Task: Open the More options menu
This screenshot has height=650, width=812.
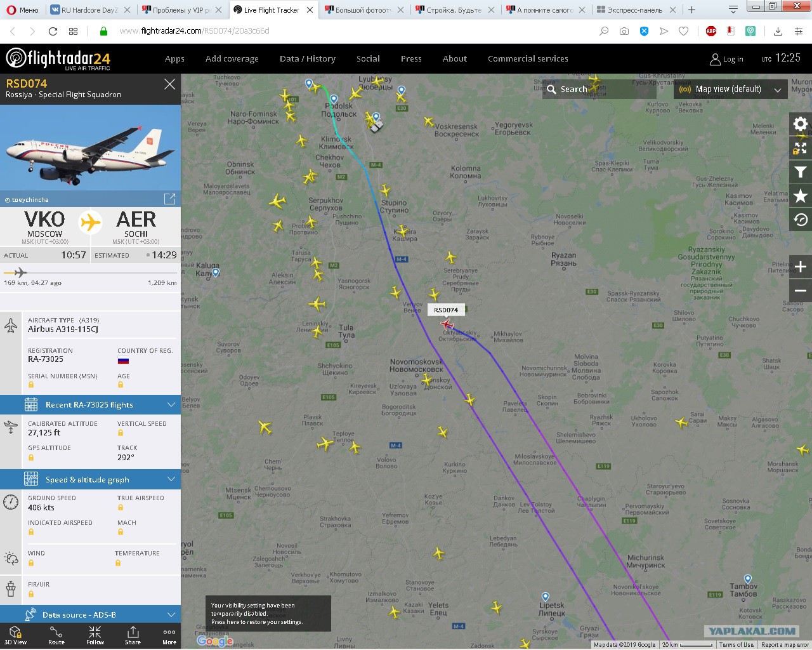Action: (169, 635)
